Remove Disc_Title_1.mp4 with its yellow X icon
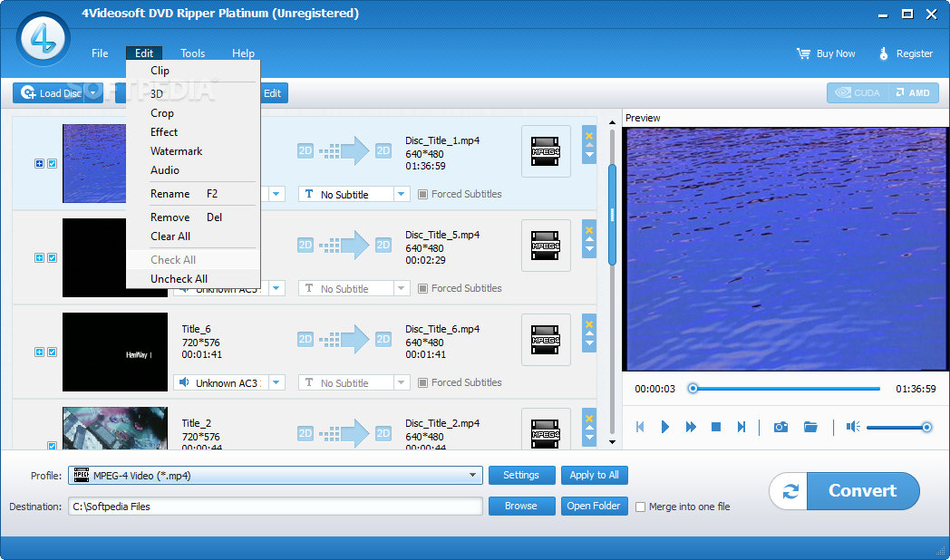The width and height of the screenshot is (950, 560). [589, 136]
